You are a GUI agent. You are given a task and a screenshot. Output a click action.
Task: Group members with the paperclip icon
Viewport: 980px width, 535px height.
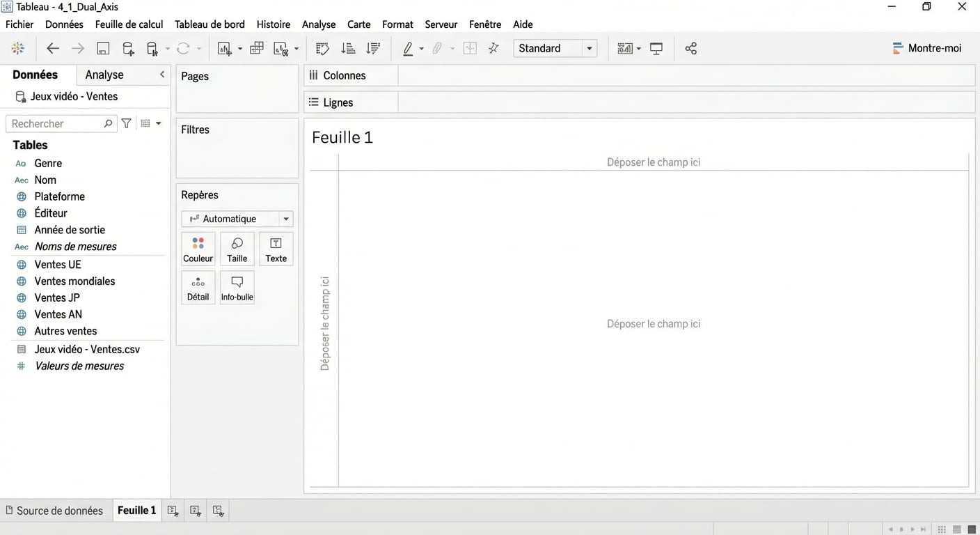click(437, 48)
